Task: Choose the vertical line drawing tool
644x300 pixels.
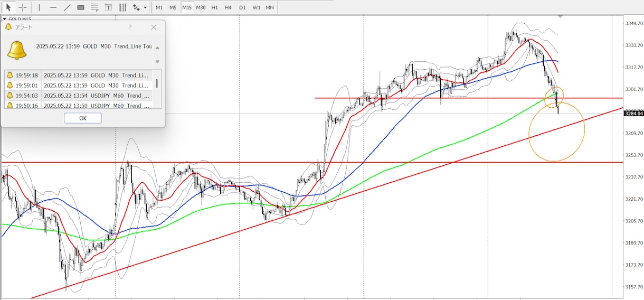Action: coord(39,7)
